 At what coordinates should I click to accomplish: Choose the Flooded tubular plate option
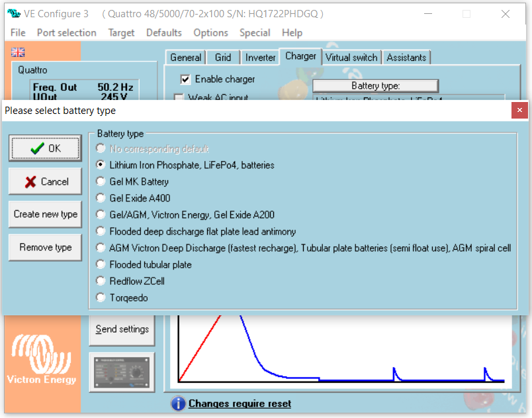click(x=144, y=265)
